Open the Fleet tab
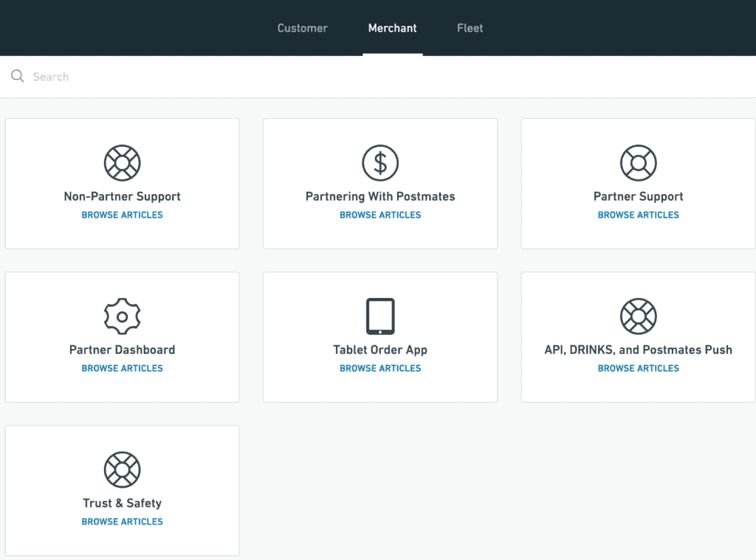Screen dimensions: 756x560 pyautogui.click(x=470, y=28)
